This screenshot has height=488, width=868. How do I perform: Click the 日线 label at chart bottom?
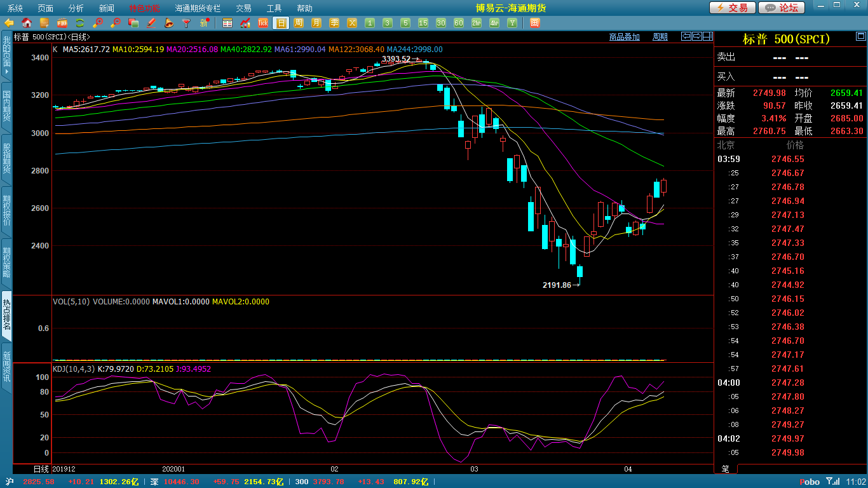tap(41, 469)
